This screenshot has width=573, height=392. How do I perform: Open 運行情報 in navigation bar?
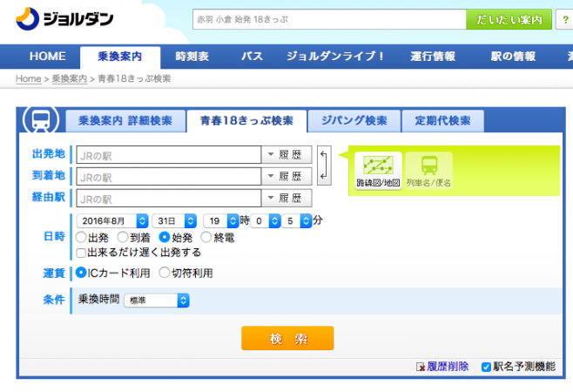[x=433, y=57]
